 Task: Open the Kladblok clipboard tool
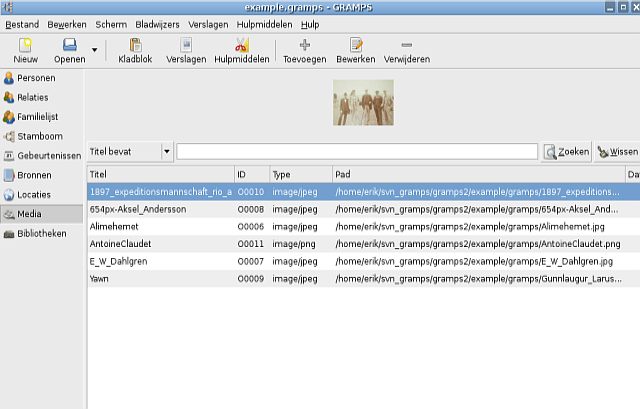135,50
